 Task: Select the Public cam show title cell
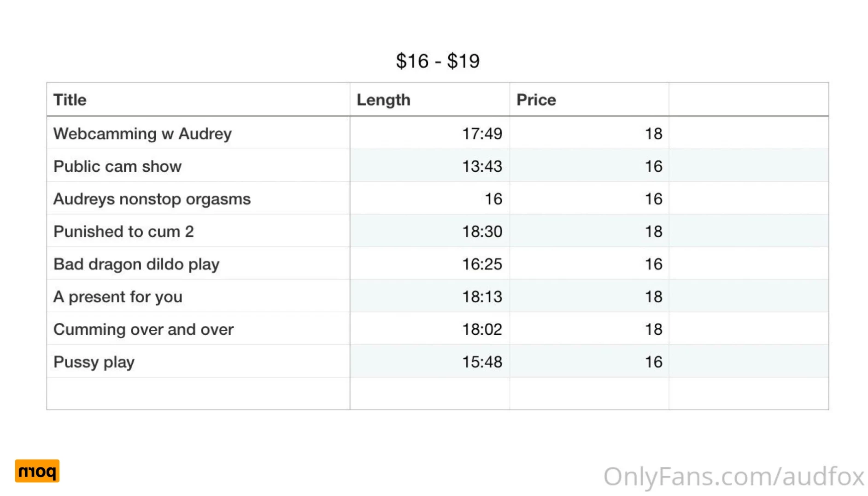198,166
